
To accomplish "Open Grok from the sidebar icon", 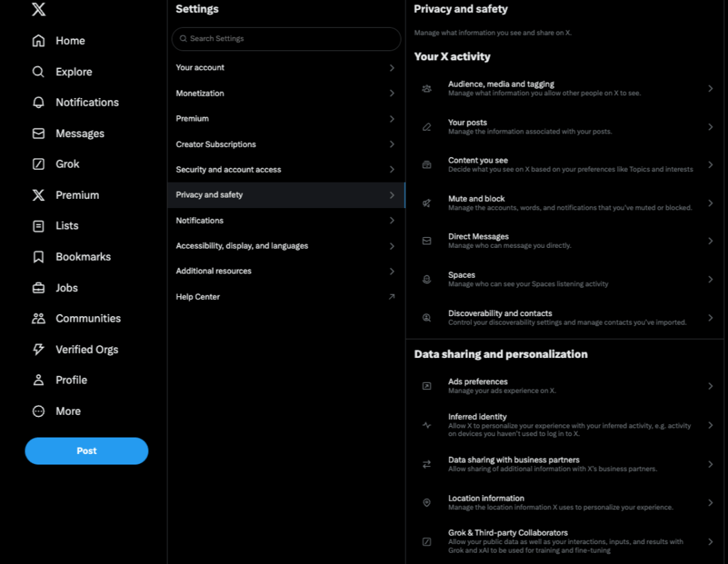I will [x=38, y=164].
